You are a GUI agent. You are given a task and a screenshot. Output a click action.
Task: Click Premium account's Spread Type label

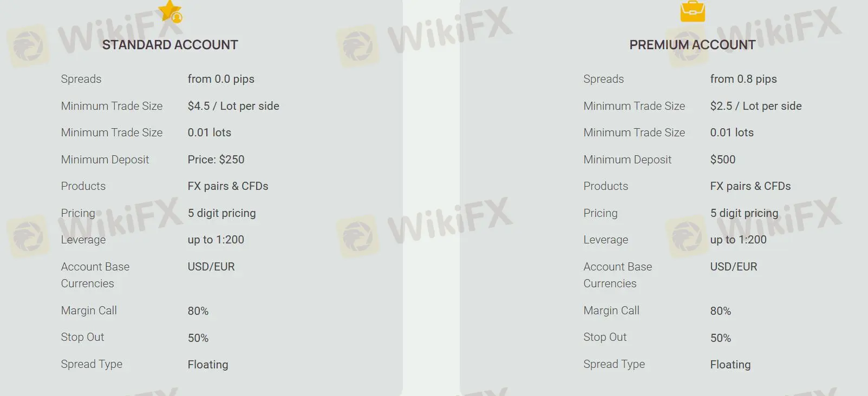tap(614, 364)
